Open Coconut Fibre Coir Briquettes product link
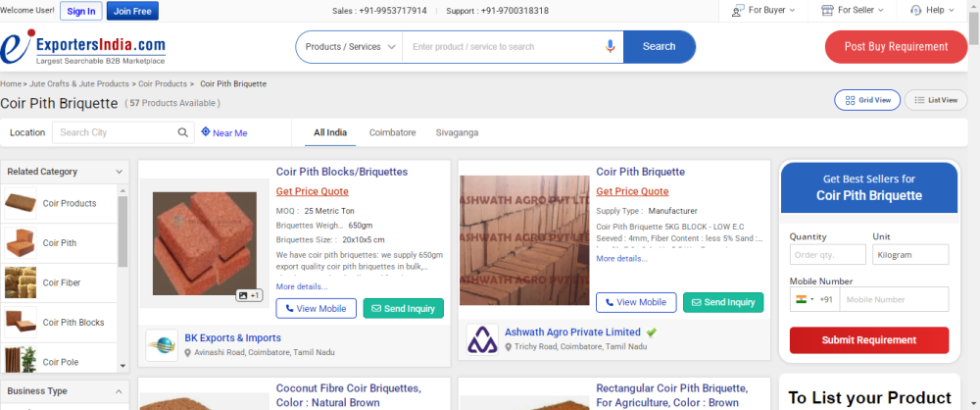The height and width of the screenshot is (410, 980). 349,395
